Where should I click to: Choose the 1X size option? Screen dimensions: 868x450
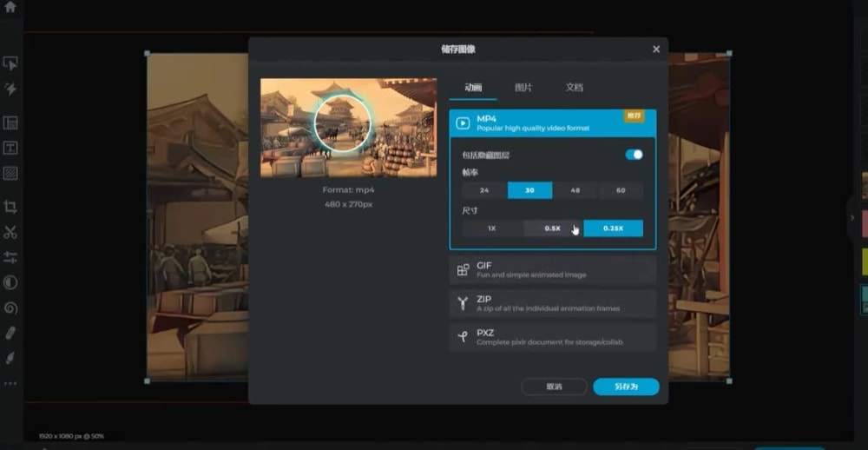coord(492,228)
